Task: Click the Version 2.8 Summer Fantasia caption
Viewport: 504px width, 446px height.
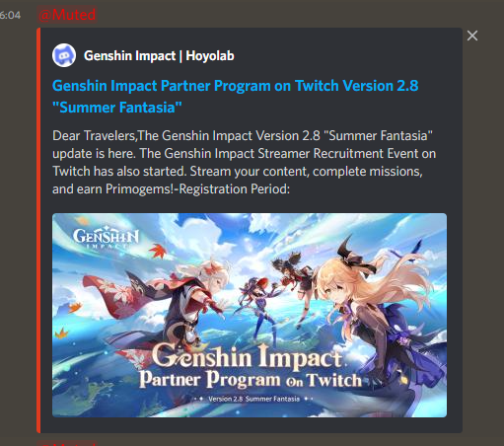Action: pyautogui.click(x=253, y=399)
